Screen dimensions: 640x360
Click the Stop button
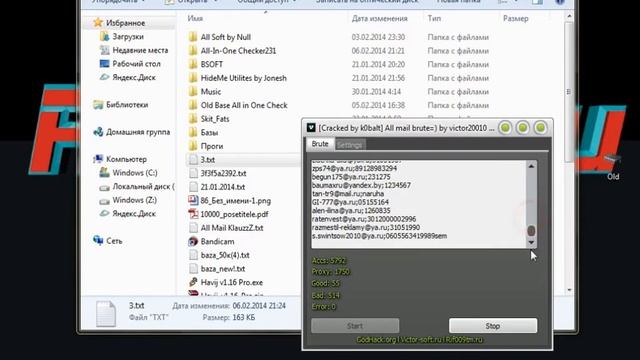coord(493,326)
